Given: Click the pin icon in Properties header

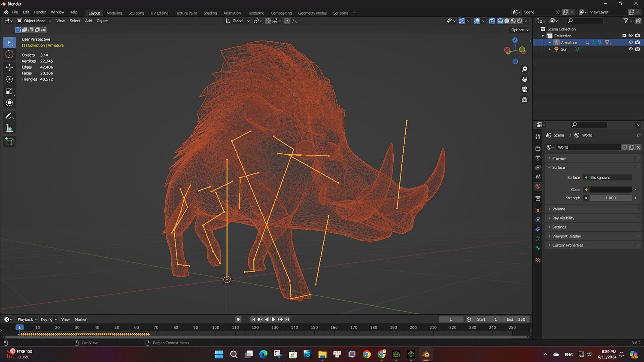Looking at the screenshot, I should click(x=638, y=135).
